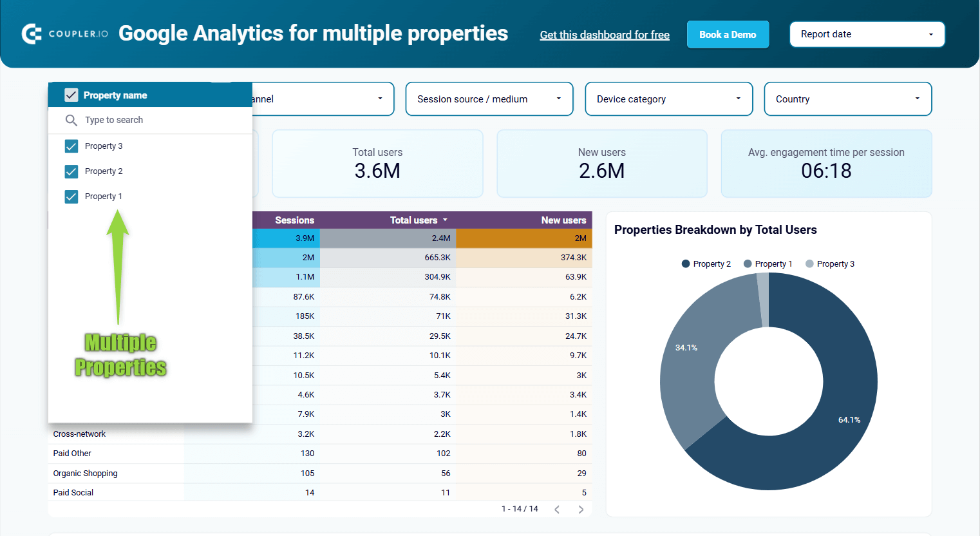Toggle the Property 1 checkbox
980x536 pixels.
(x=71, y=196)
